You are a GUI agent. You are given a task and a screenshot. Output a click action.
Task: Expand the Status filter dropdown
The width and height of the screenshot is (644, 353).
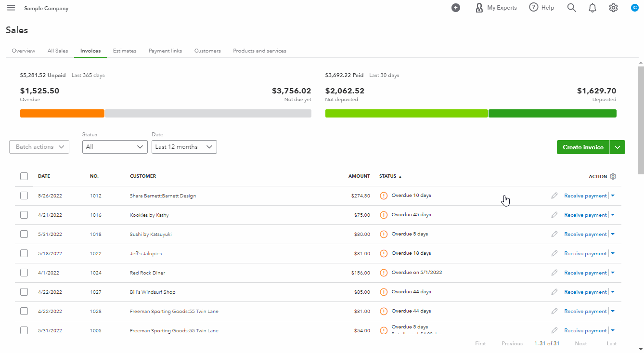point(115,147)
